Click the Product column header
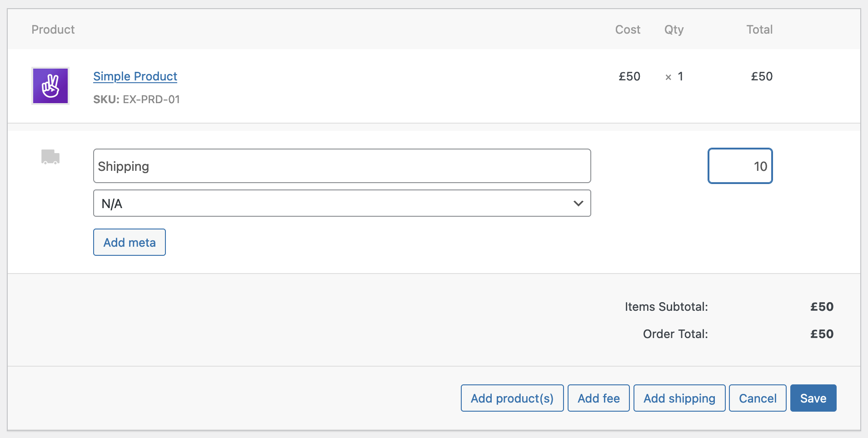Viewport: 868px width, 438px height. pos(53,29)
